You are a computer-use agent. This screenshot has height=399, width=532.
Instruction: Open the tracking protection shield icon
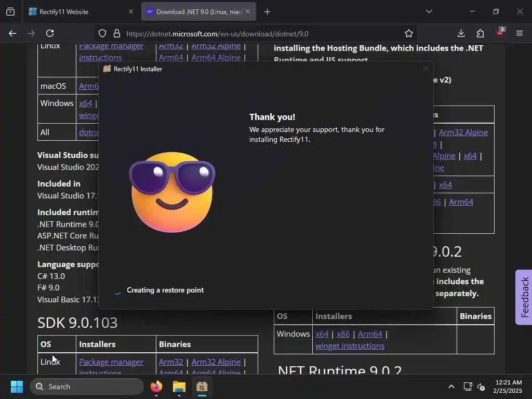[102, 33]
